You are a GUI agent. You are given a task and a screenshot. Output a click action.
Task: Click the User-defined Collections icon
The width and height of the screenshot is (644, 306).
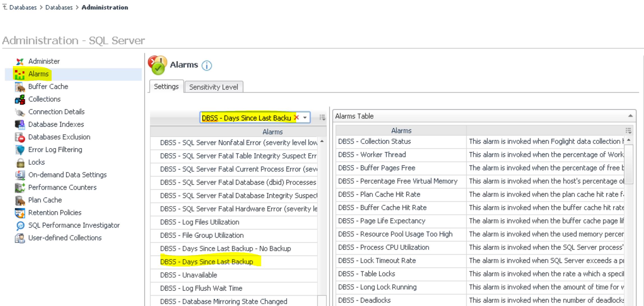[x=20, y=238]
